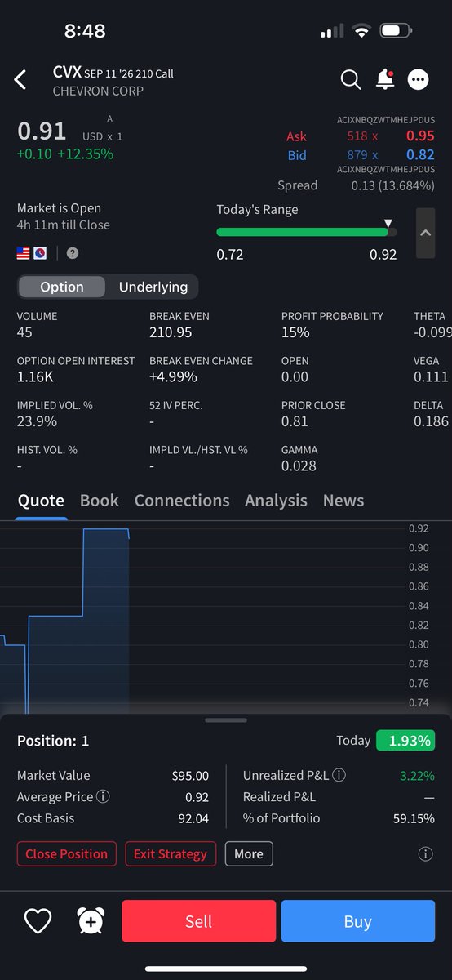Viewport: 452px width, 980px height.
Task: Tap the last price 0.91
Action: click(x=42, y=131)
